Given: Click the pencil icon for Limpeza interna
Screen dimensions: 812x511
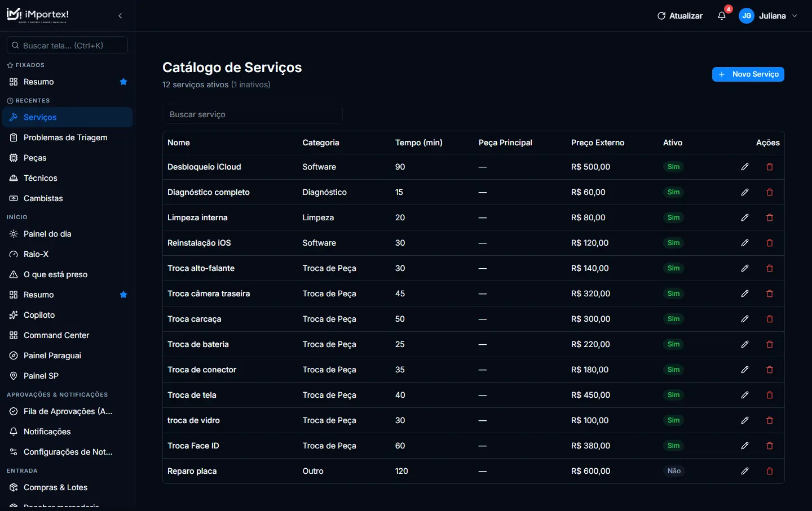Looking at the screenshot, I should click(745, 217).
